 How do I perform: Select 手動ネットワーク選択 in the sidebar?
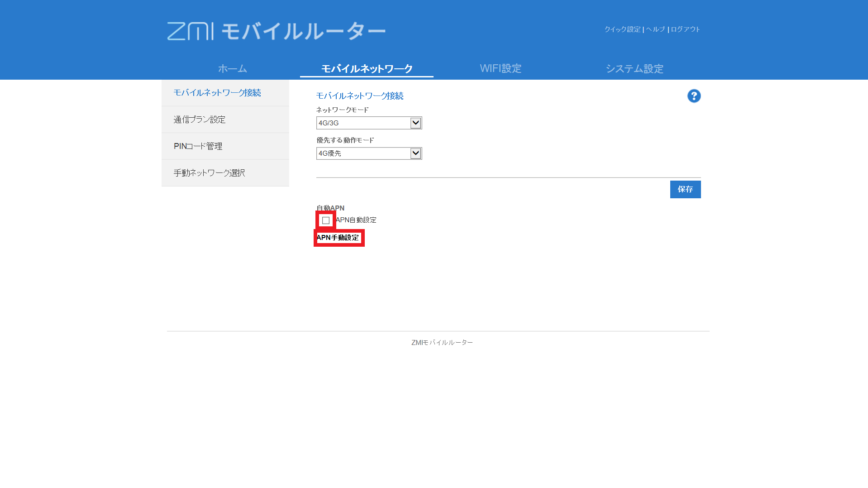pos(209,172)
